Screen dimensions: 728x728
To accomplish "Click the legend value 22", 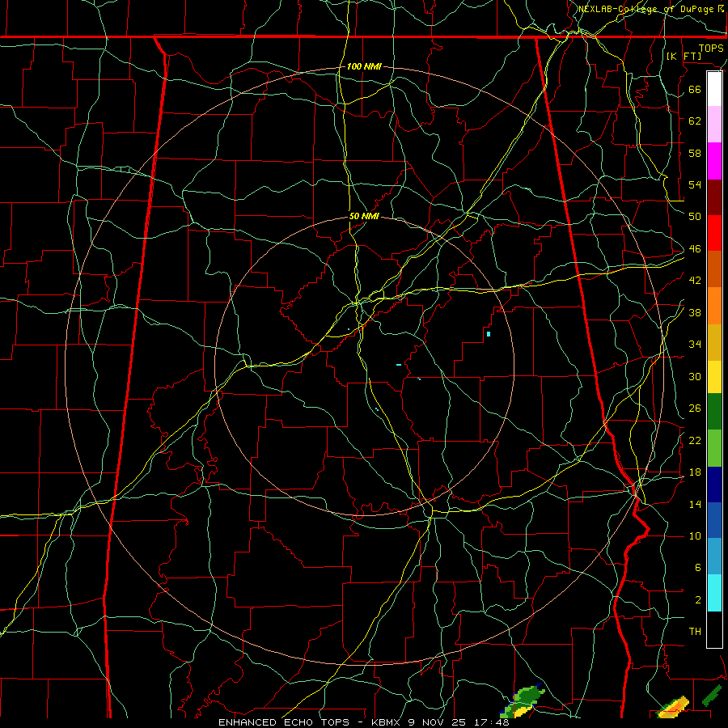I will (695, 440).
